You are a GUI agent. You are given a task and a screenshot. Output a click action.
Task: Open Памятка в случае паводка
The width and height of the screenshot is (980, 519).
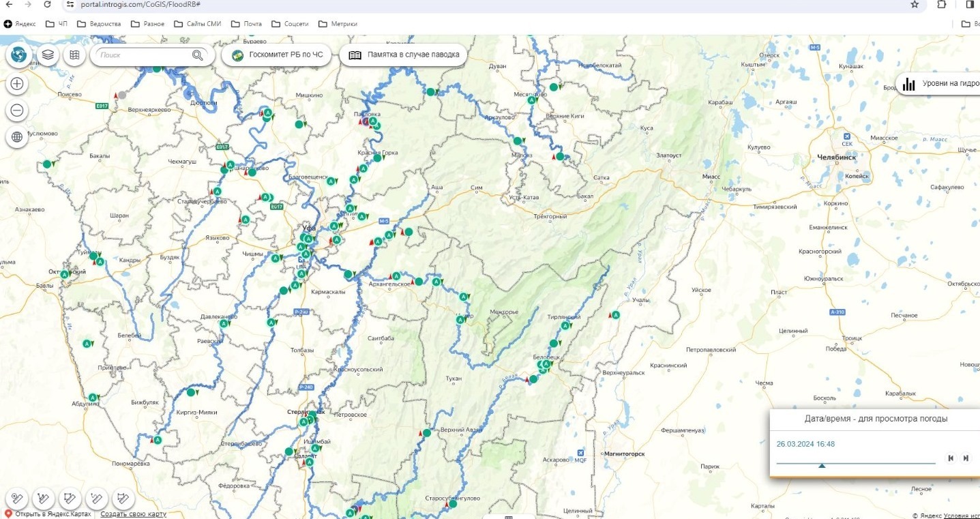(x=404, y=55)
